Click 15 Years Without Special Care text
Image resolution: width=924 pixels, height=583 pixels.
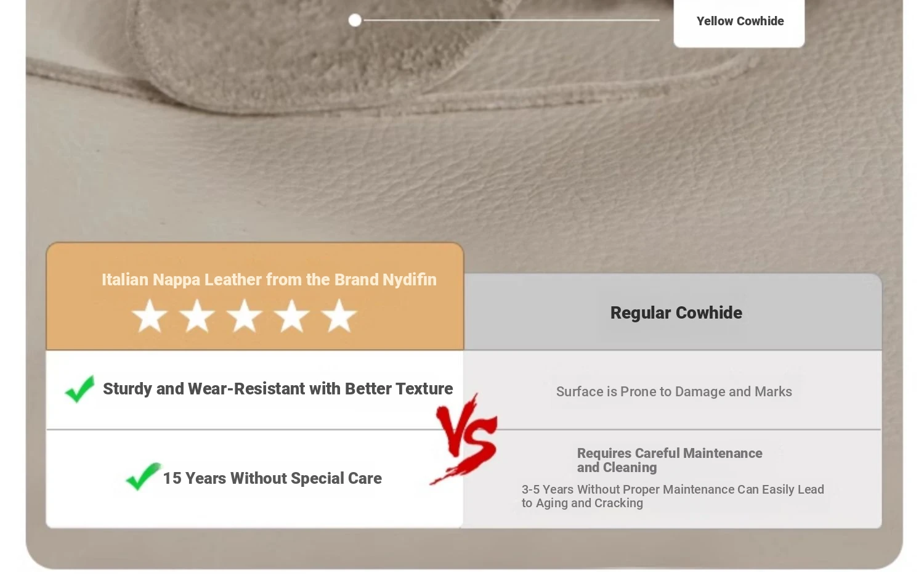pyautogui.click(x=272, y=478)
